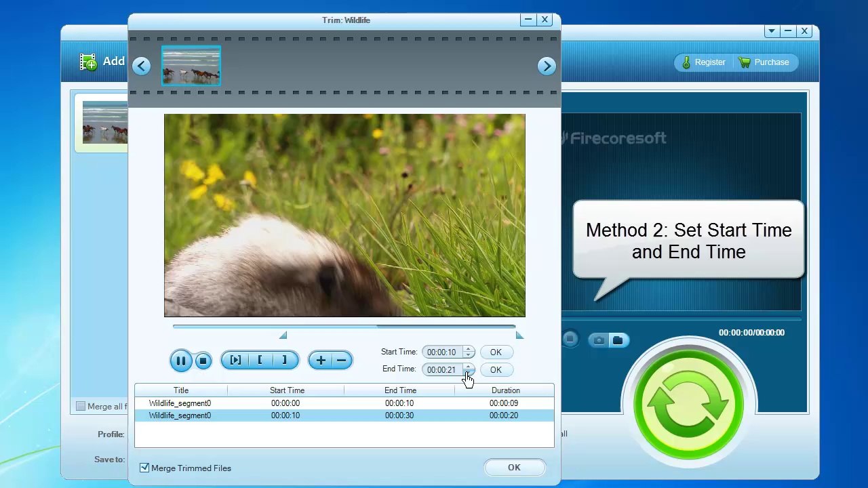Select the video thumbnail in main file list
This screenshot has height=488, width=868.
(104, 123)
